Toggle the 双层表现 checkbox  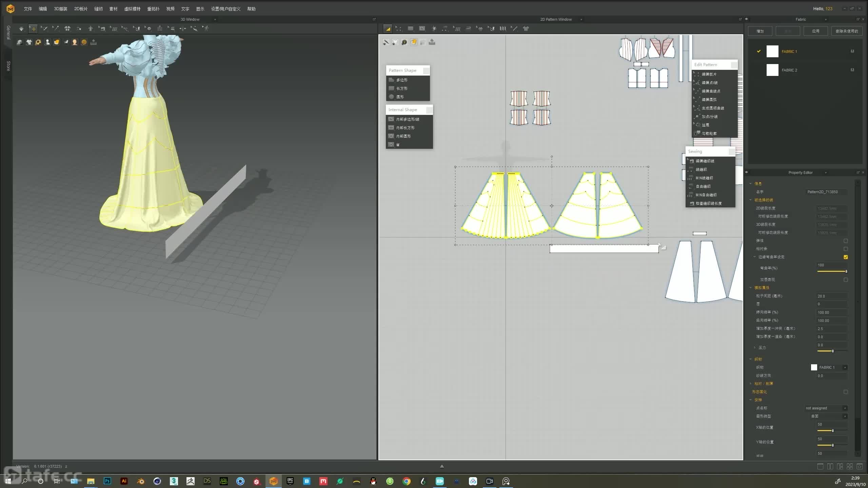(846, 280)
